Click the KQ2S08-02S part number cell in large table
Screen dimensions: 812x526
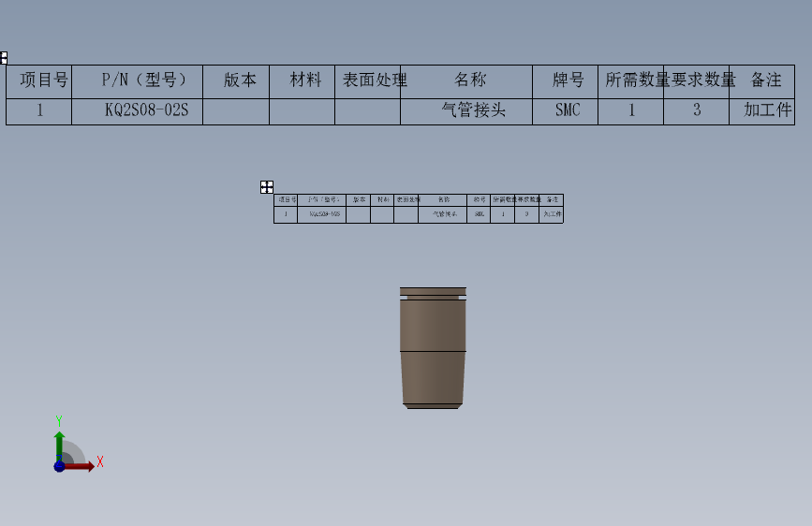[x=138, y=111]
